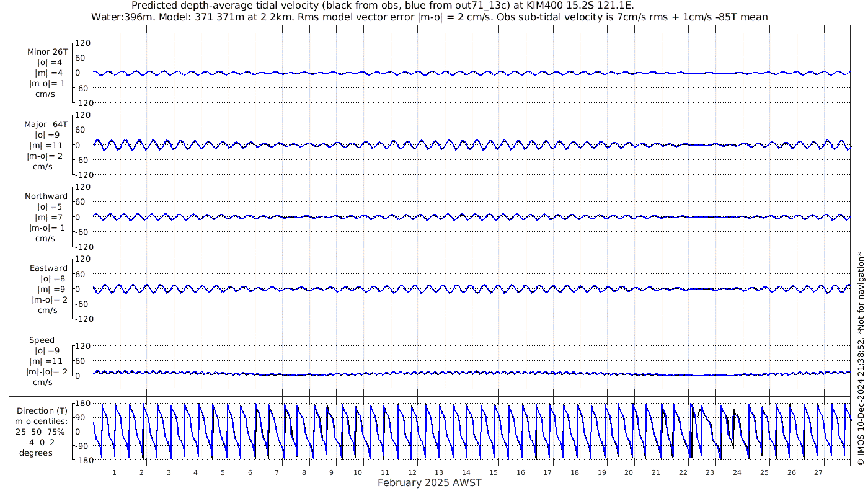Viewport: 868px width, 496px height.
Task: Click date tick '7' on the time axis
Action: click(277, 472)
